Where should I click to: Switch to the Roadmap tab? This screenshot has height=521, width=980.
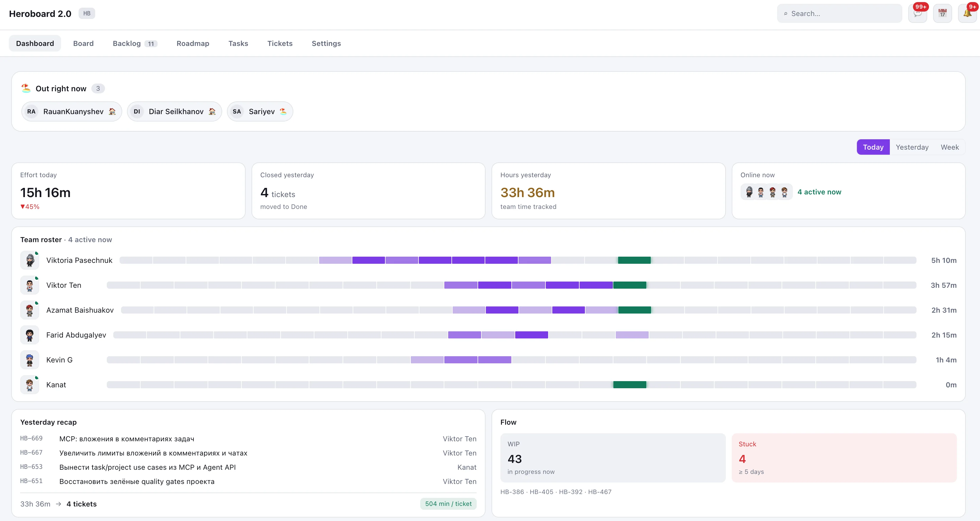pyautogui.click(x=193, y=43)
